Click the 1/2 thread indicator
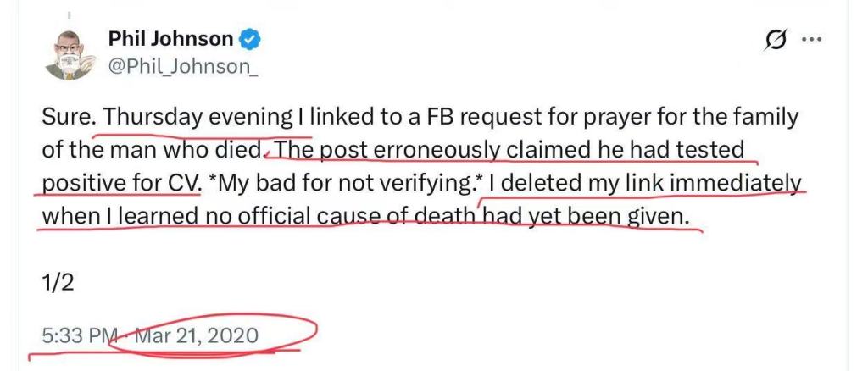 58,283
